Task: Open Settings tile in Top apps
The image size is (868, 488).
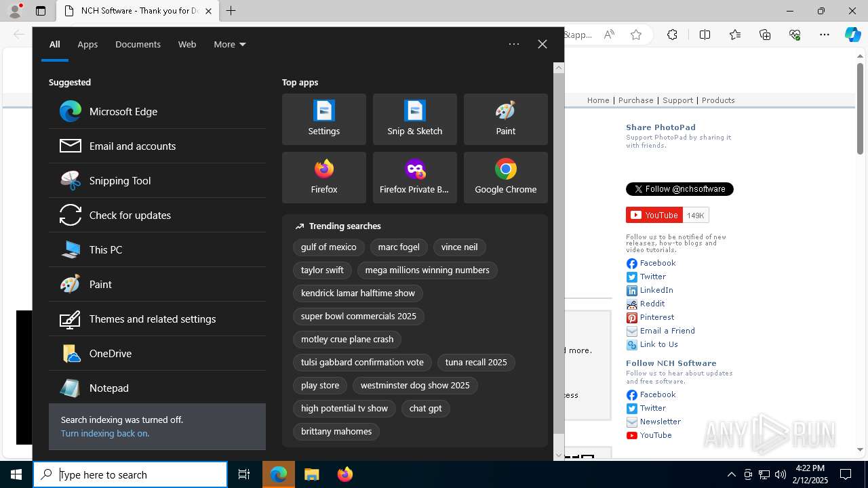Action: tap(324, 119)
